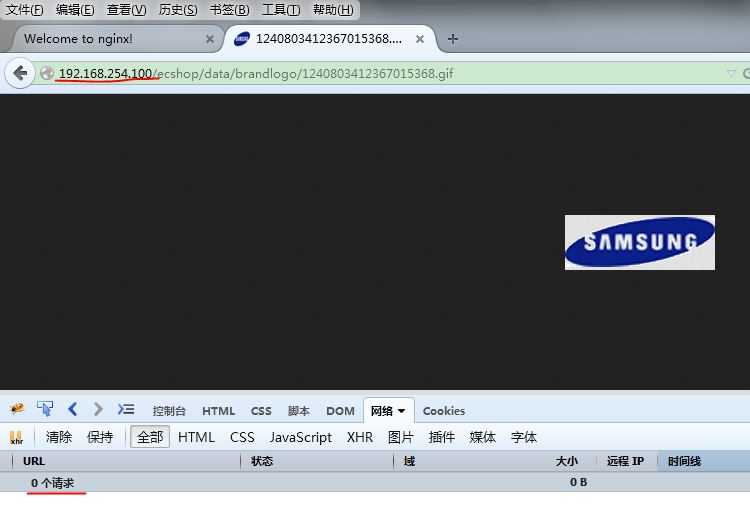Open the address bar history dropdown

731,73
